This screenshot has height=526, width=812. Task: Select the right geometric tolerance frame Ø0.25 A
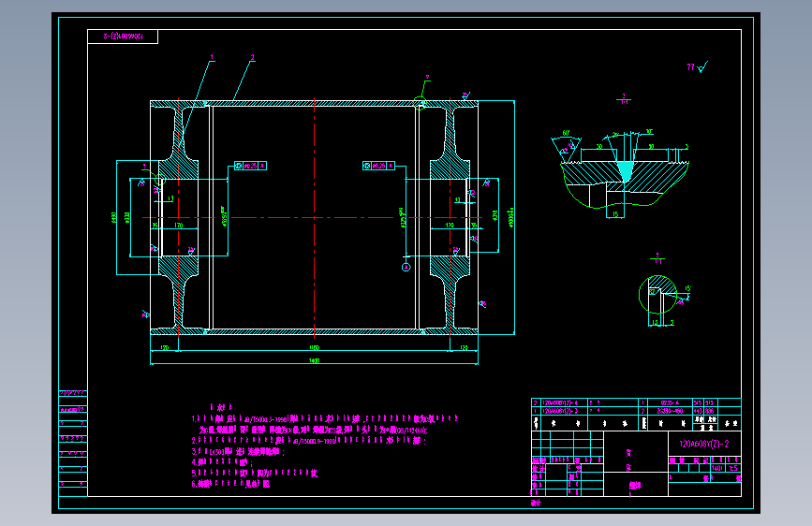pos(378,166)
